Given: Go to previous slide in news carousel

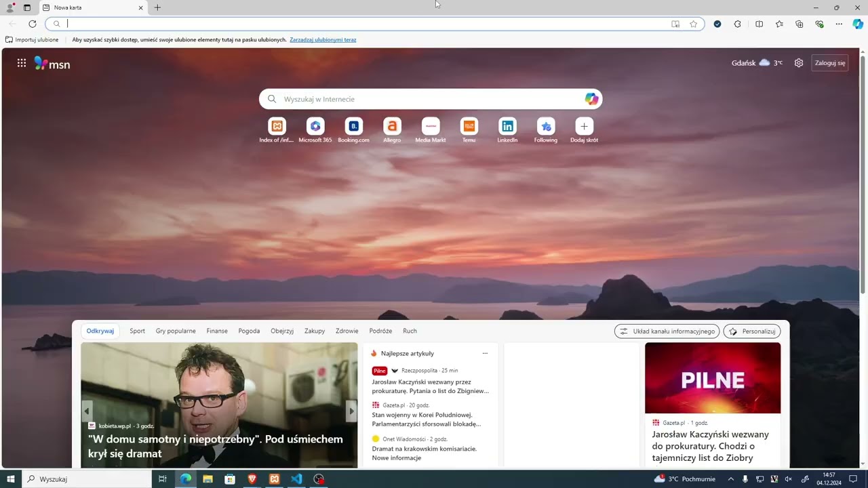Looking at the screenshot, I should click(87, 411).
